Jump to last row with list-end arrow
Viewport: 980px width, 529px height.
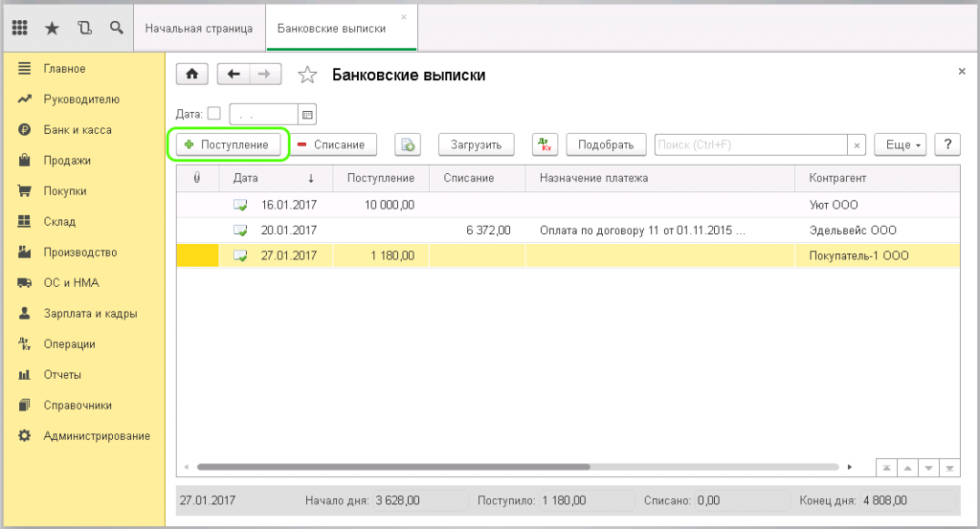(x=949, y=467)
